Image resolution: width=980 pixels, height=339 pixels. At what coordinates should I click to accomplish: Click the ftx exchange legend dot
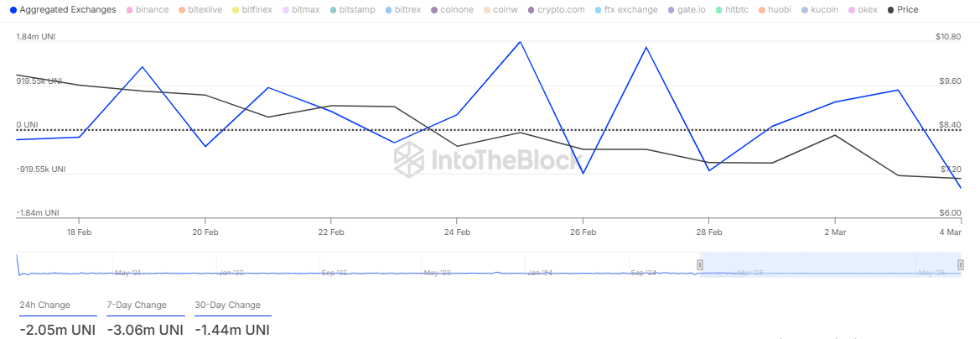click(x=597, y=10)
